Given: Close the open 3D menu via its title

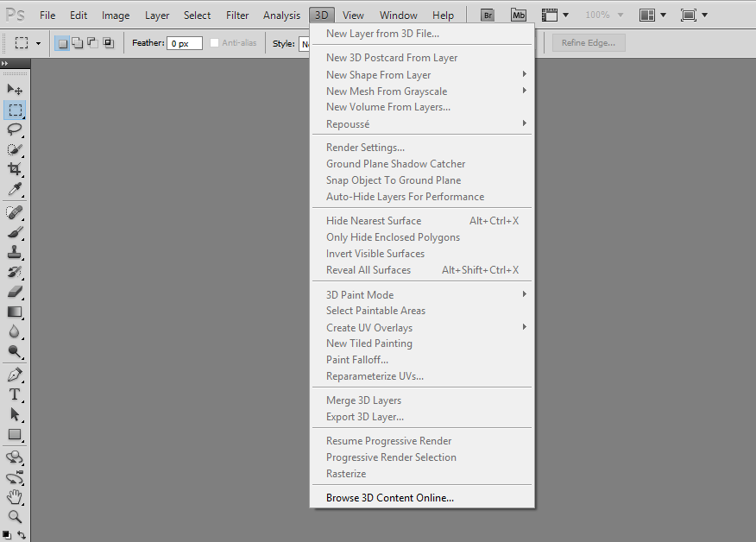Looking at the screenshot, I should (x=322, y=16).
